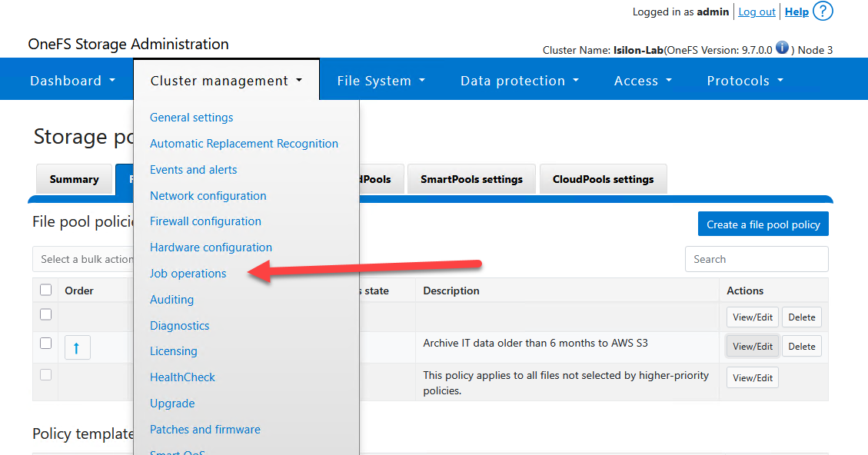Choose Network configuration menu item
Screen dimensions: 868x455
point(208,196)
